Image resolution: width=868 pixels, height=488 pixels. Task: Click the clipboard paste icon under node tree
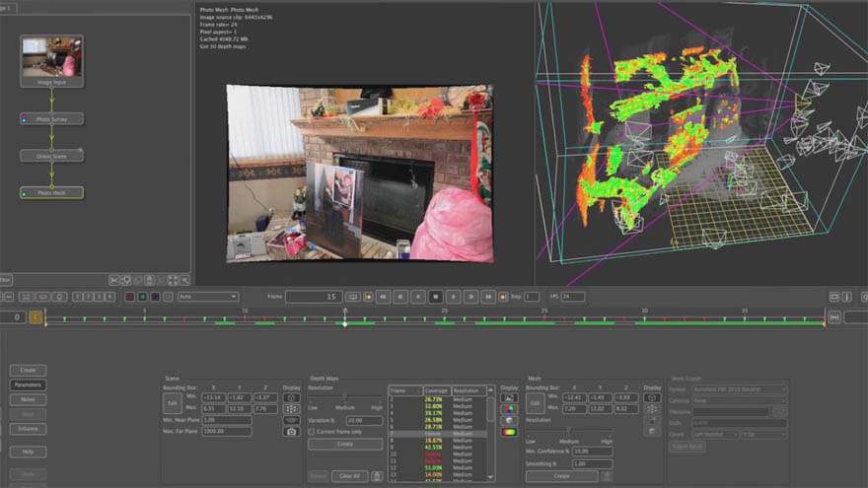[149, 281]
